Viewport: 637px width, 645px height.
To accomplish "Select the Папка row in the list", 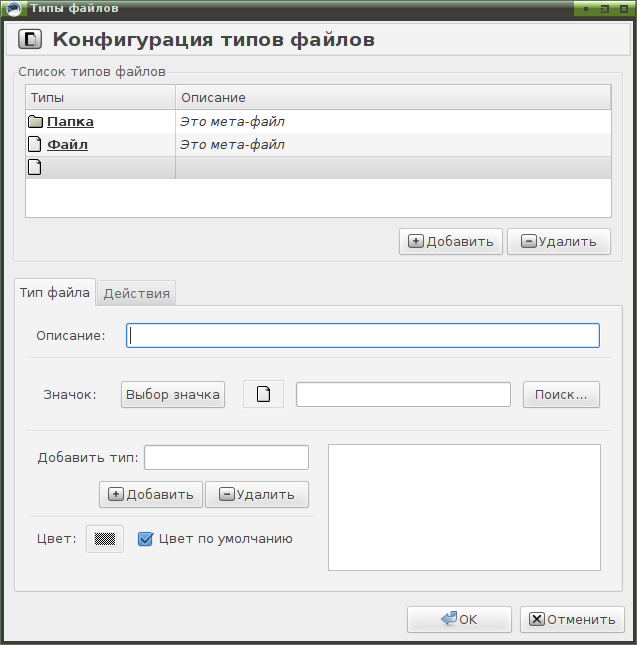I will [x=318, y=122].
